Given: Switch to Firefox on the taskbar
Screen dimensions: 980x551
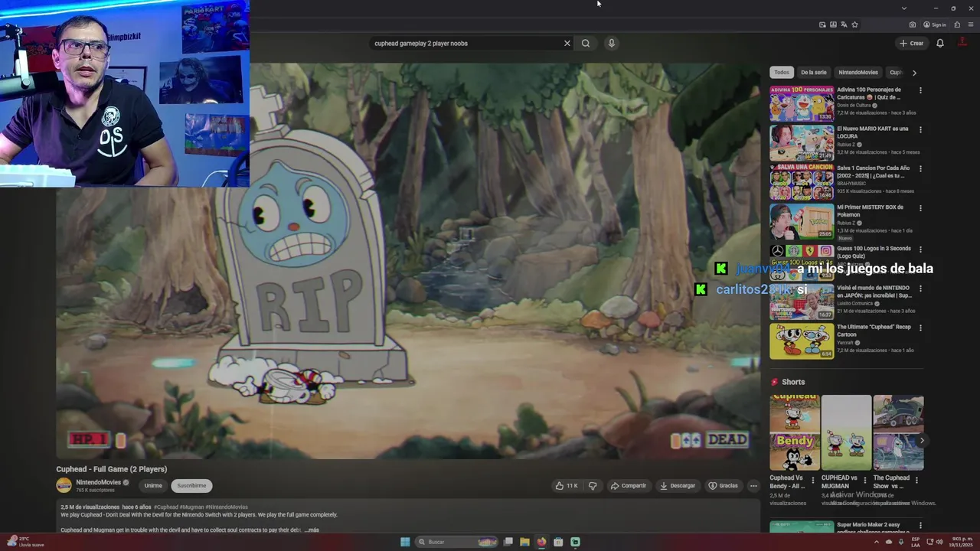Looking at the screenshot, I should pos(541,542).
